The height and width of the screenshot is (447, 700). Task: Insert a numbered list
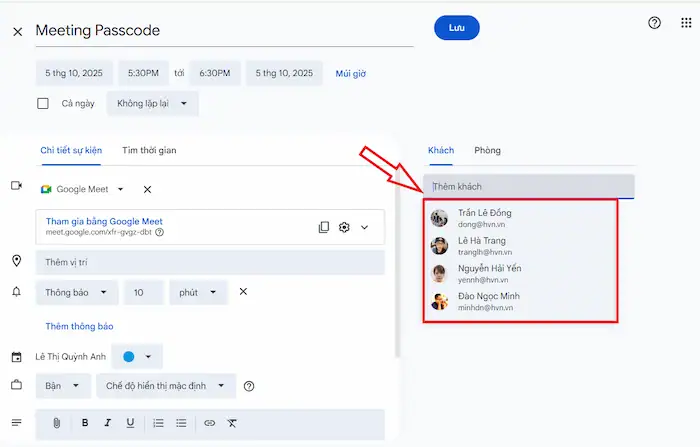click(x=158, y=423)
